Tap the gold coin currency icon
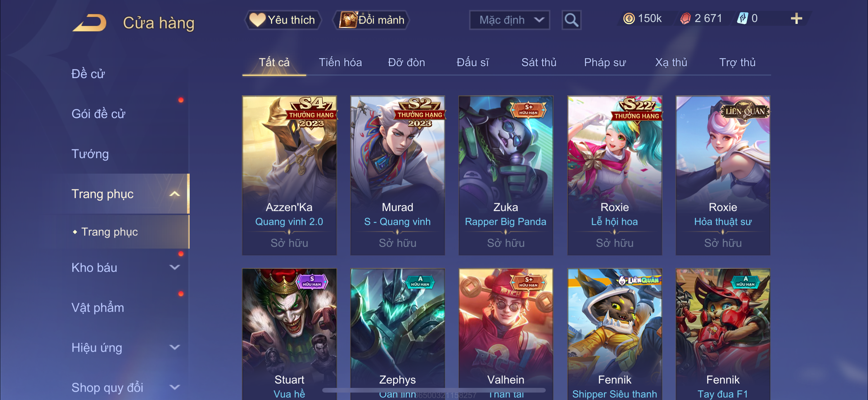 (x=628, y=19)
